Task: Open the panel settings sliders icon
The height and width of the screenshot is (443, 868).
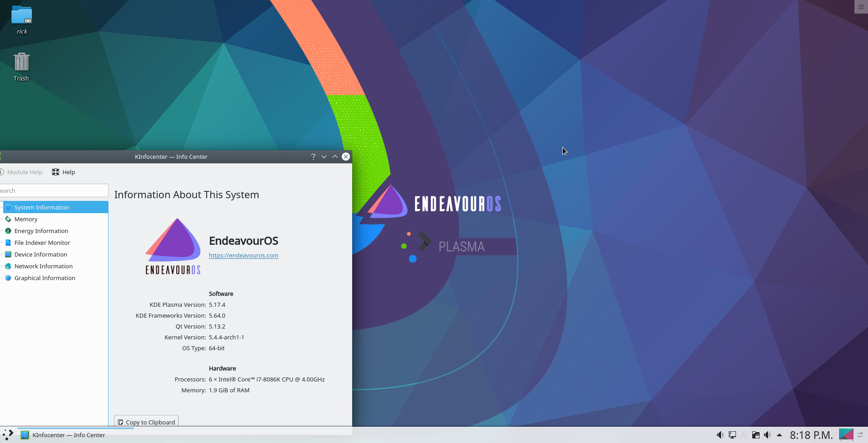Action: [x=861, y=435]
